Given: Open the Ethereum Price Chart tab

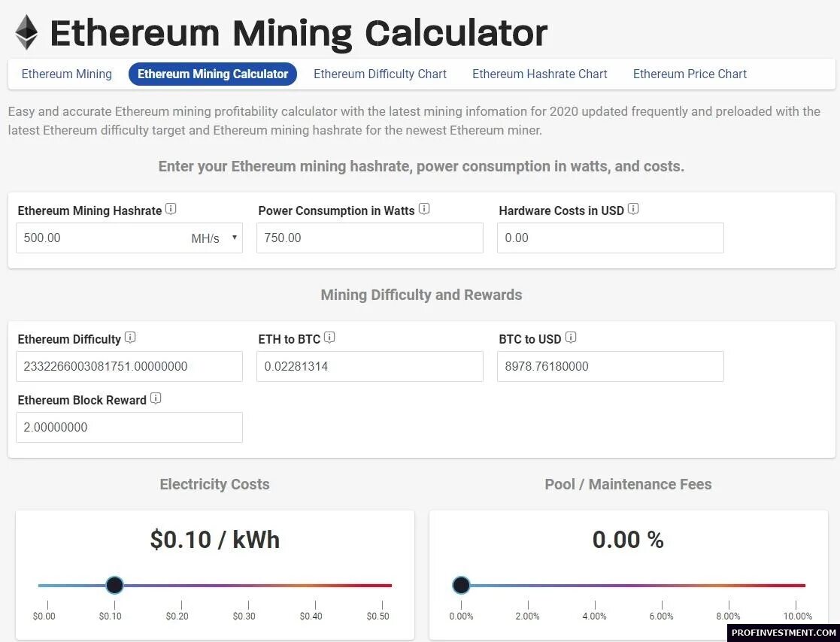Looking at the screenshot, I should [690, 74].
